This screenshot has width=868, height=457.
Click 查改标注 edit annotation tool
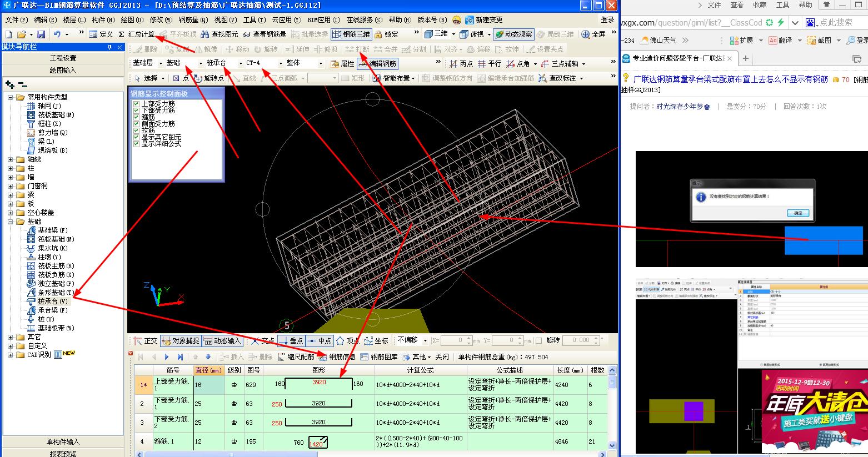coord(558,78)
